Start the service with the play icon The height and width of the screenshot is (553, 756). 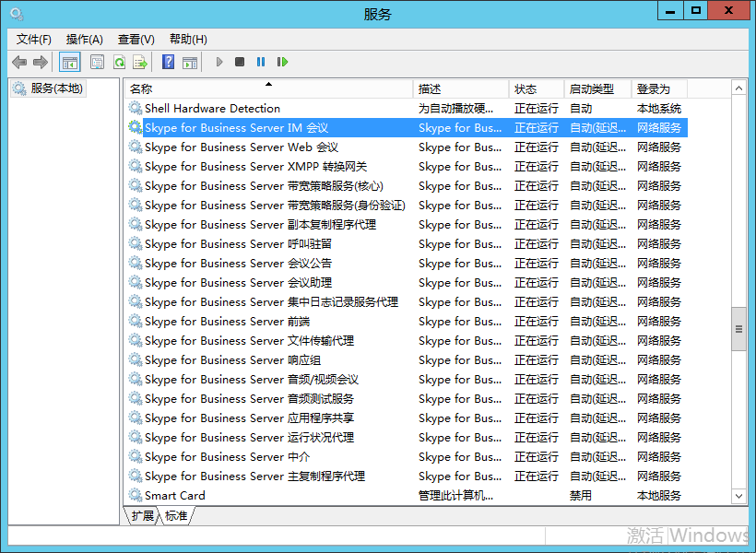tap(219, 62)
